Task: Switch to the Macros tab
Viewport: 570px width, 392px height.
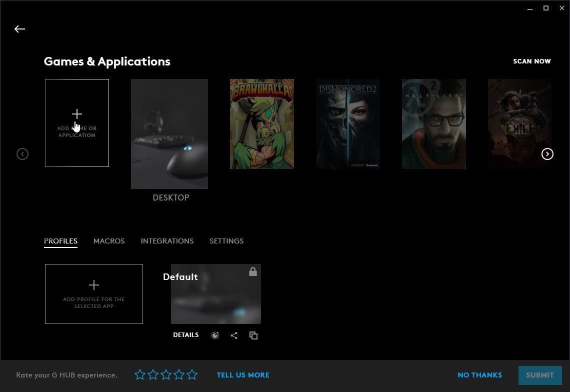Action: [x=109, y=241]
